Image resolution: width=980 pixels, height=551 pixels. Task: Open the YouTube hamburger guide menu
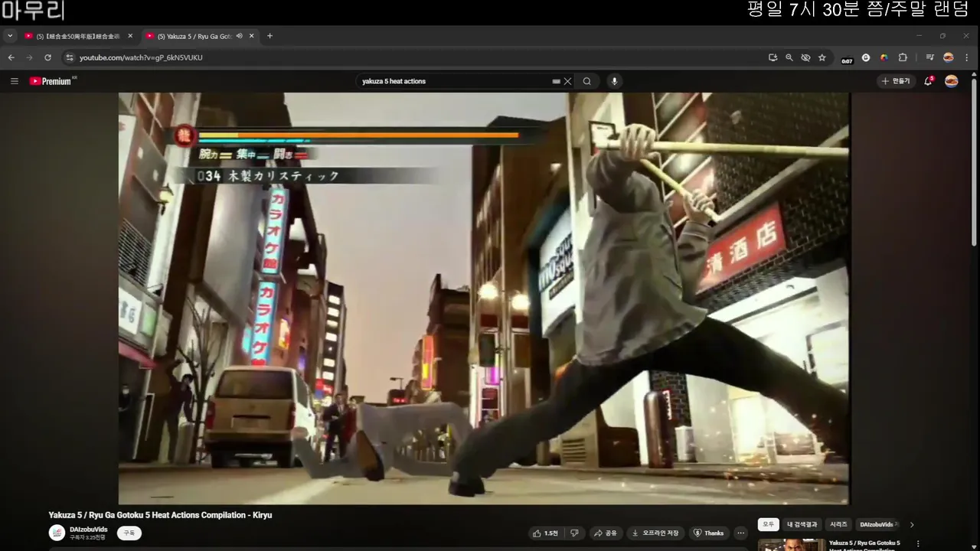coord(14,81)
